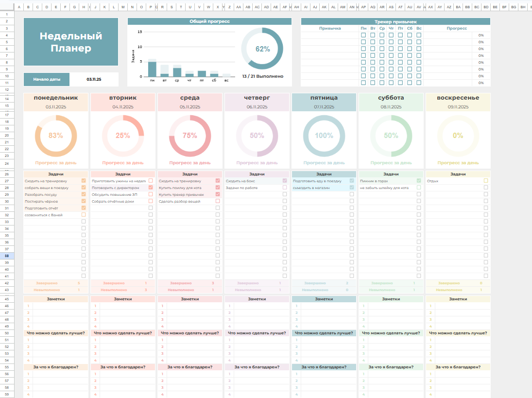The image size is (532, 398).
Task: Select row 1 header
Action: pyautogui.click(x=7, y=15)
